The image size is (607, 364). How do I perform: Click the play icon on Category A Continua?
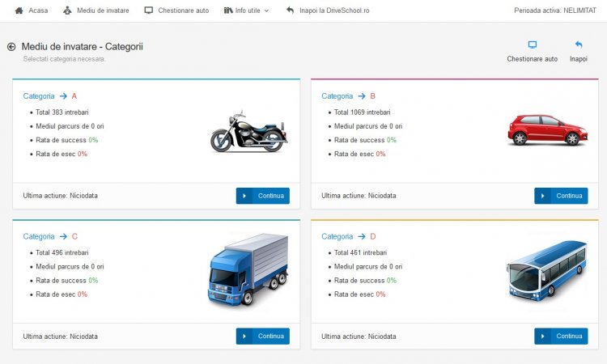pyautogui.click(x=244, y=196)
